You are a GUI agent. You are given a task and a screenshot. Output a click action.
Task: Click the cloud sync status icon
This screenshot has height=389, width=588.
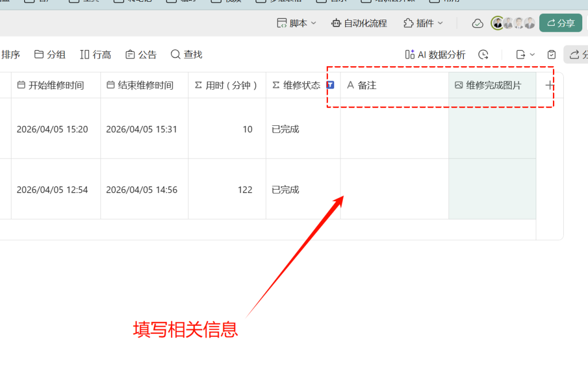tap(477, 23)
